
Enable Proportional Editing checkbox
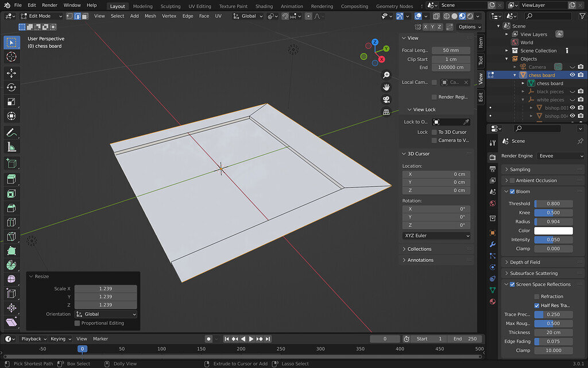(x=77, y=323)
